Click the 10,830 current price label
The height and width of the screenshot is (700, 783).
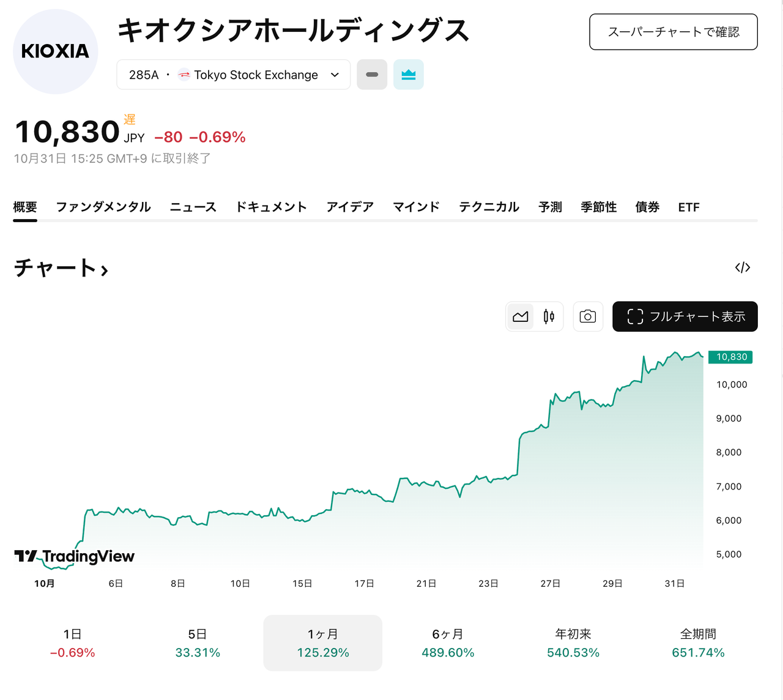click(731, 357)
